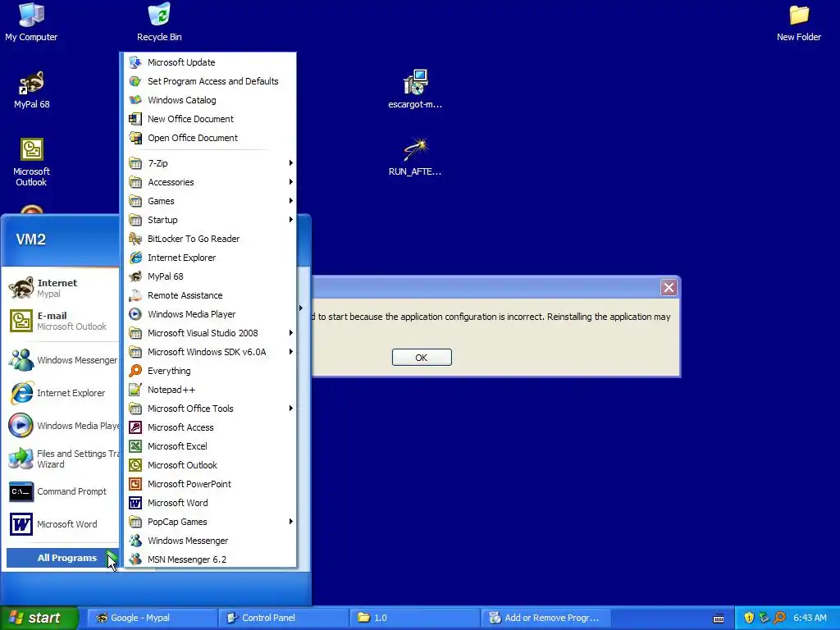Launch Windows Media Player from programs list
The width and height of the screenshot is (840, 630).
(x=209, y=314)
